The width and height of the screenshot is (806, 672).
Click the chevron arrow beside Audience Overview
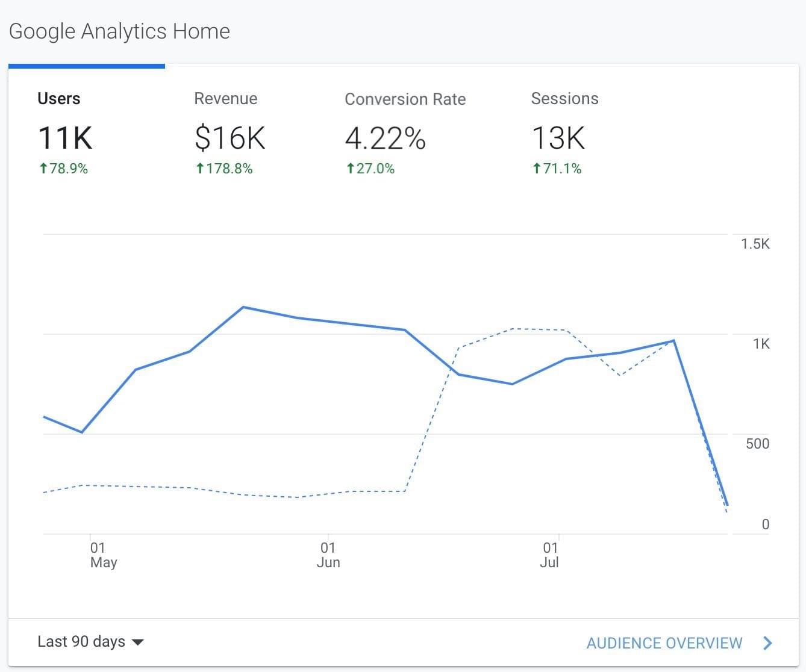tap(767, 643)
